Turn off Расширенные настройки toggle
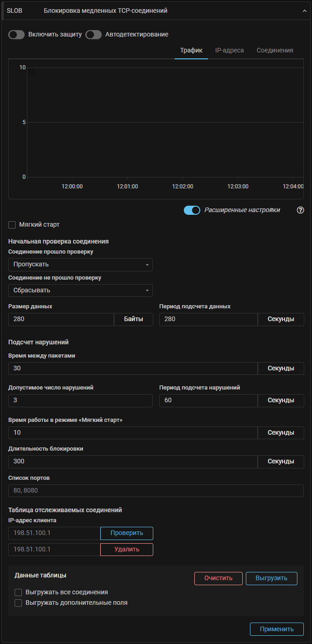Image resolution: width=312 pixels, height=644 pixels. click(192, 210)
